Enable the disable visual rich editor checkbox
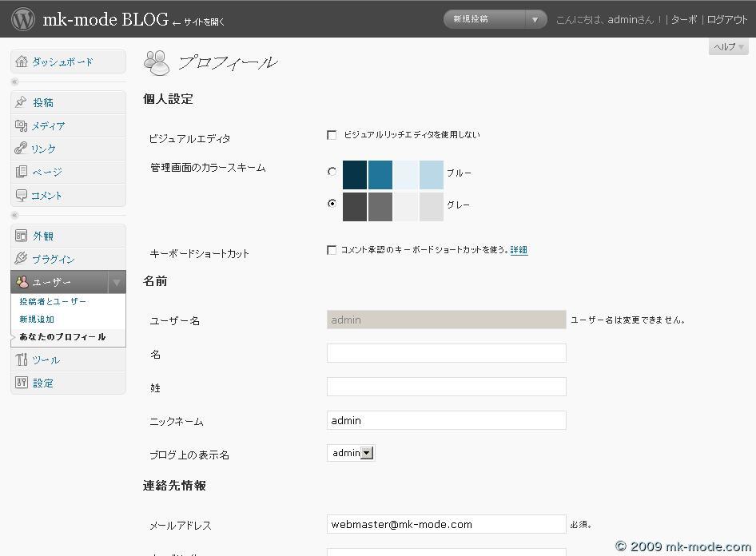The image size is (756, 556). click(x=332, y=135)
